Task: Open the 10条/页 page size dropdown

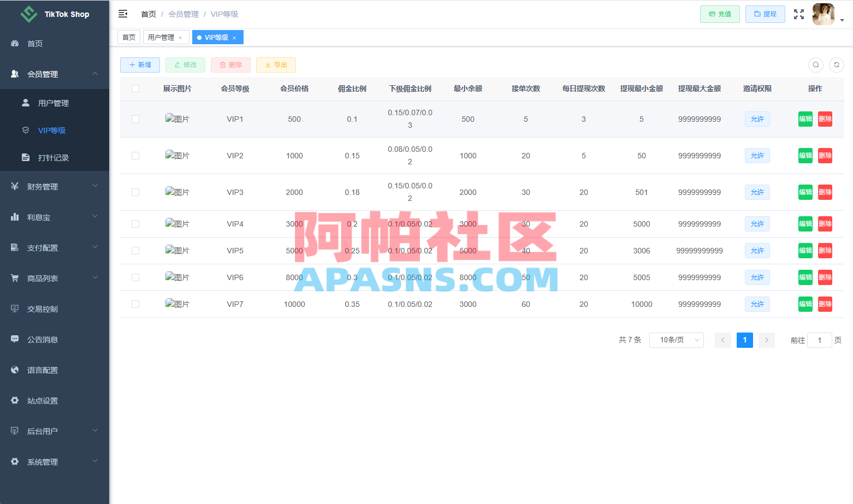Action: (x=677, y=340)
